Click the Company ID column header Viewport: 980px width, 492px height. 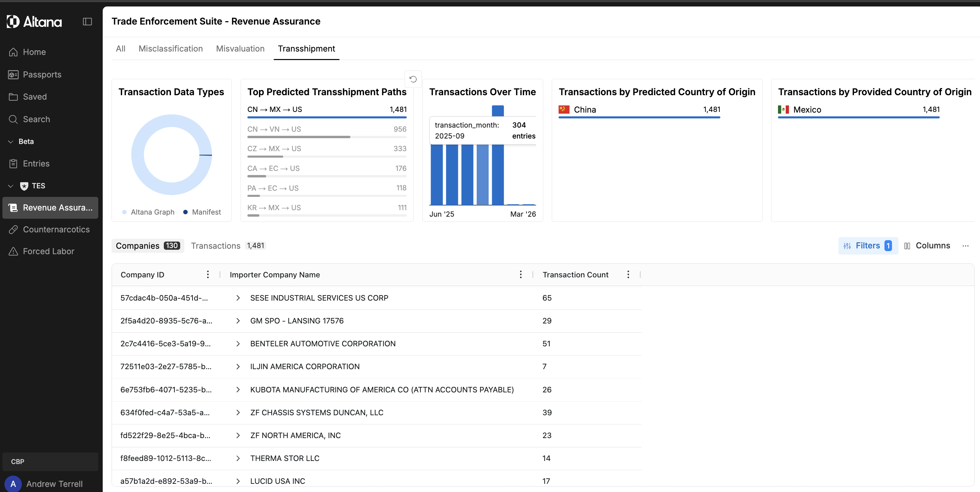pos(142,275)
